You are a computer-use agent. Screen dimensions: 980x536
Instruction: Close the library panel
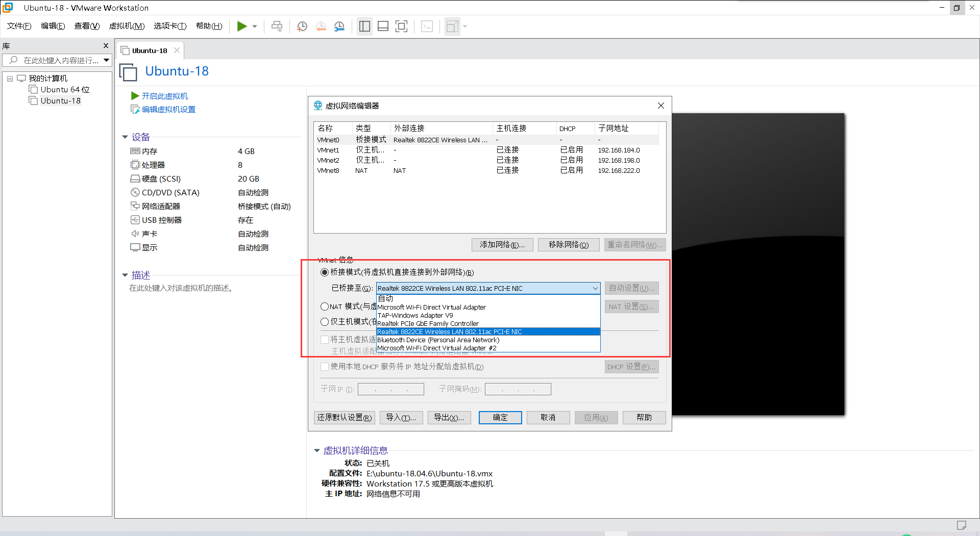point(106,46)
